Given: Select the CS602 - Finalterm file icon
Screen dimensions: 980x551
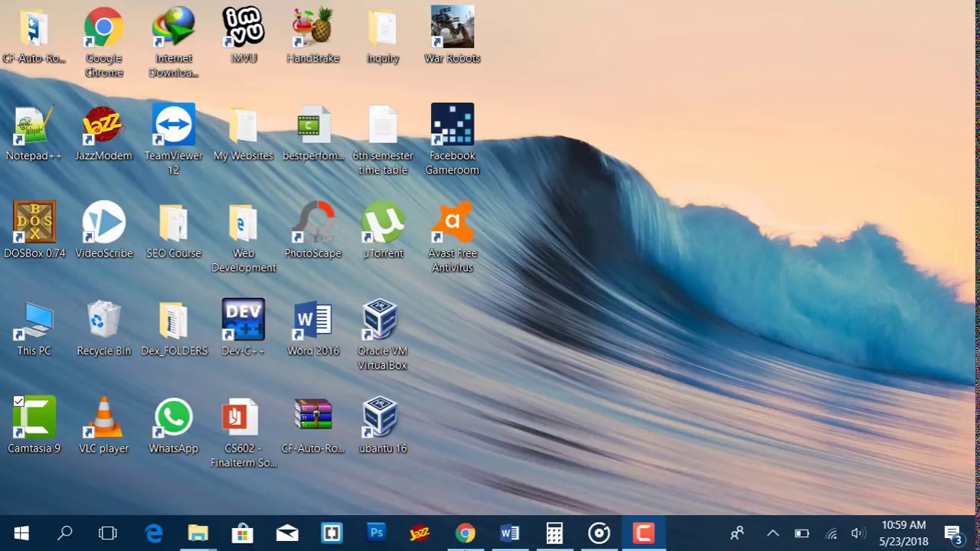Looking at the screenshot, I should pyautogui.click(x=243, y=432).
